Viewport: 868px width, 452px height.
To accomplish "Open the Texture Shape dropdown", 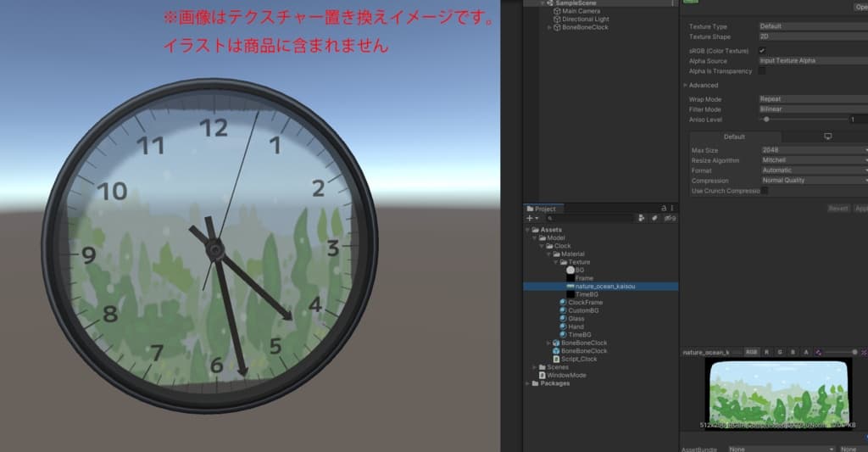I will pyautogui.click(x=813, y=36).
